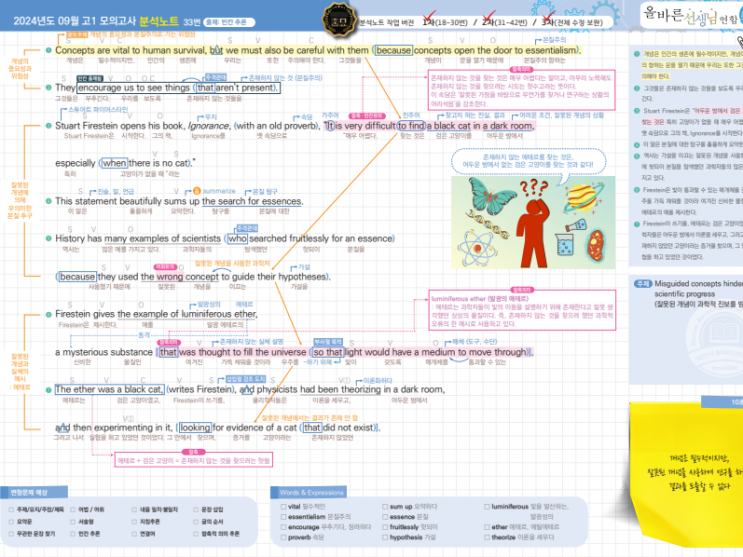Check the 'encourage' vocabulary box

pyautogui.click(x=283, y=527)
